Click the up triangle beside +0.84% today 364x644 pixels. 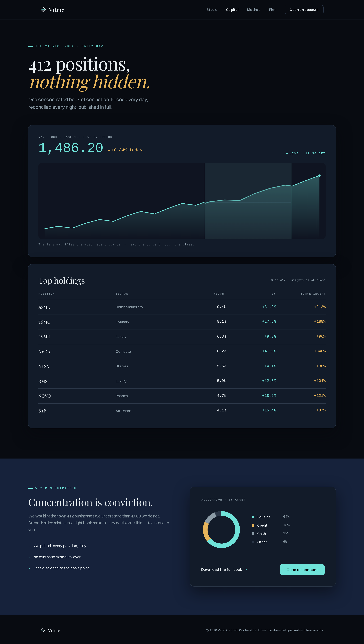[x=109, y=150]
